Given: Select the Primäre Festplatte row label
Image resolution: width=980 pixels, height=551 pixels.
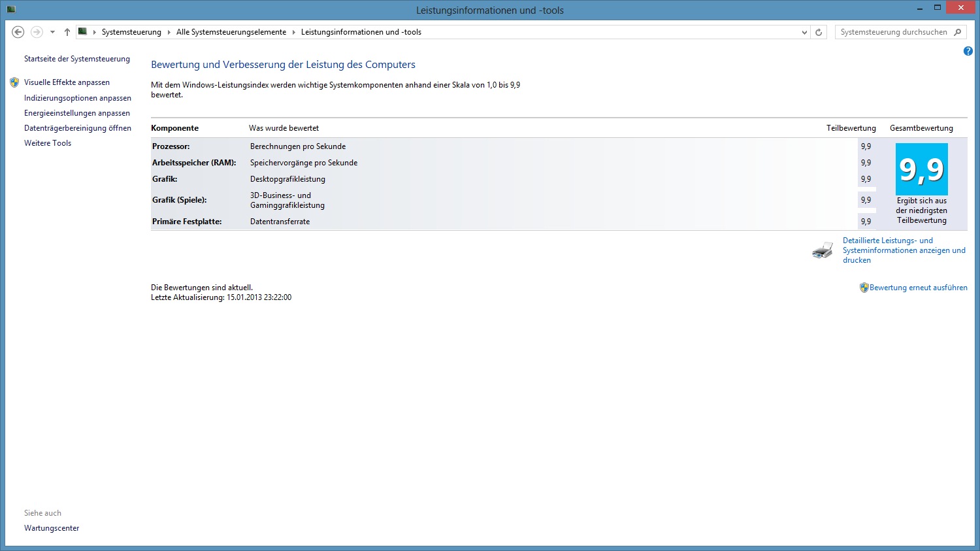Looking at the screenshot, I should [x=187, y=222].
